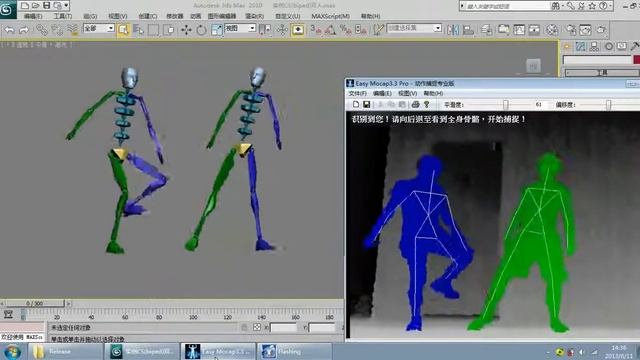Image resolution: width=640 pixels, height=360 pixels.
Task: Open 编辑(E) menu in Easy Mocap window
Action: click(382, 93)
